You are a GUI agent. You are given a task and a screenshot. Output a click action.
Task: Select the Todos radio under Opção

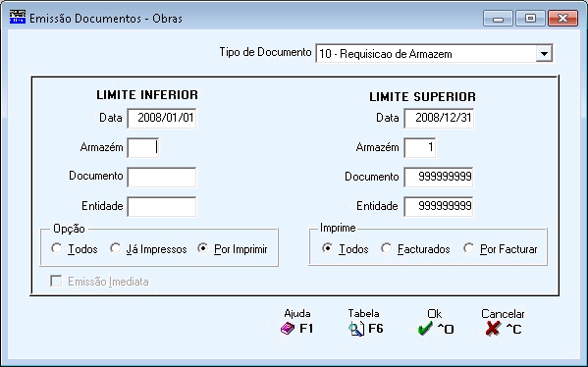(57, 248)
